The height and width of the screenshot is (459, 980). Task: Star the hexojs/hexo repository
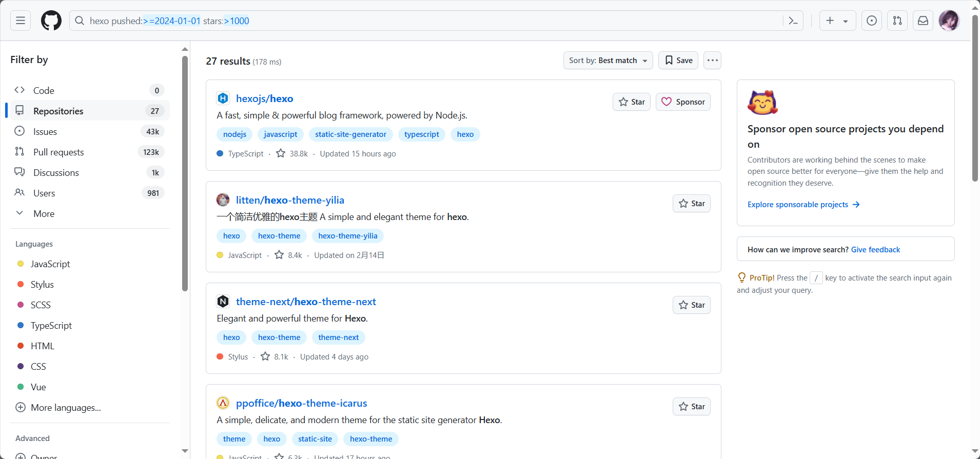632,102
